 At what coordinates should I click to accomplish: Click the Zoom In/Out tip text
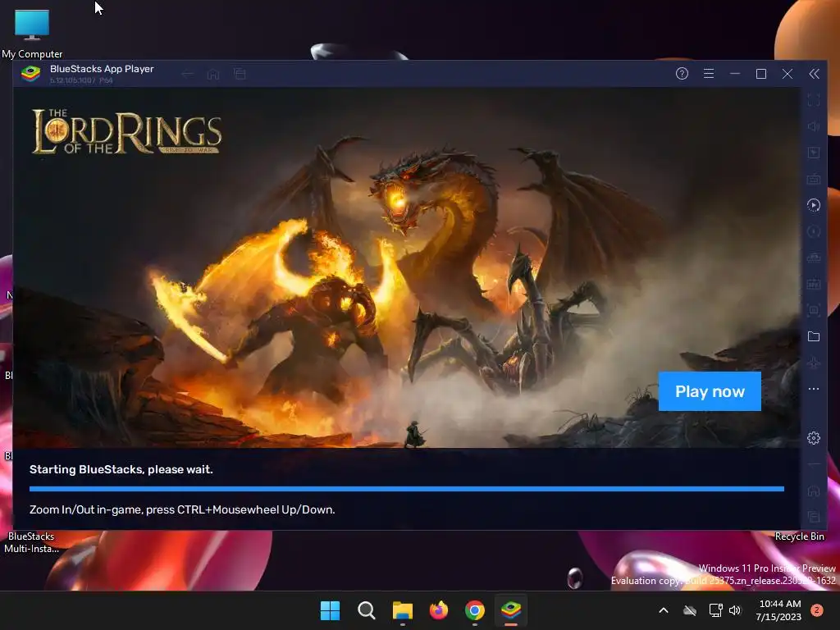(182, 509)
